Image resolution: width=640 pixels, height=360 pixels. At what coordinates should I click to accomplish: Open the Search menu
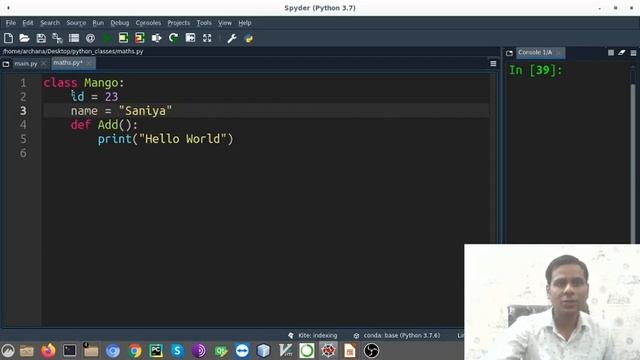pos(50,23)
